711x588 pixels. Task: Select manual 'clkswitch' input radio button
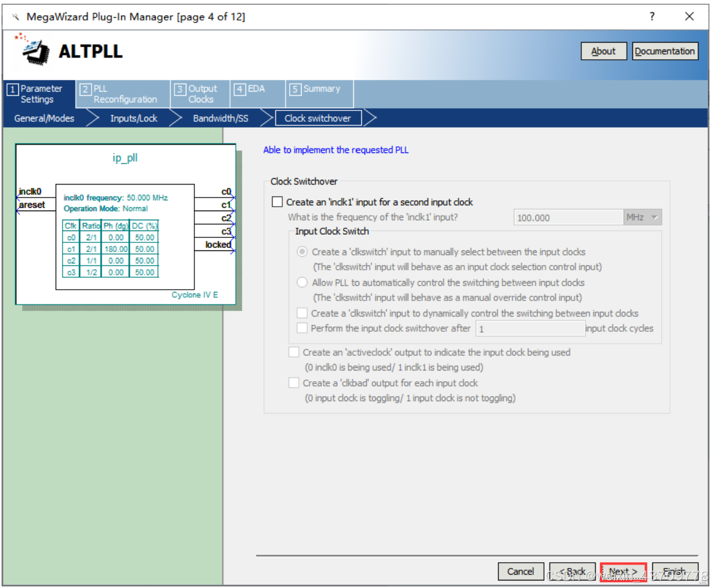point(302,251)
